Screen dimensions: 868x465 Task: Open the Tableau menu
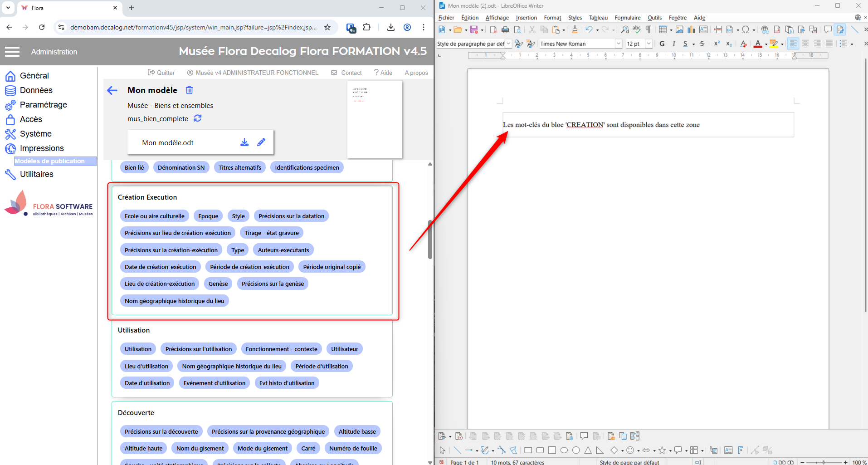pos(598,18)
